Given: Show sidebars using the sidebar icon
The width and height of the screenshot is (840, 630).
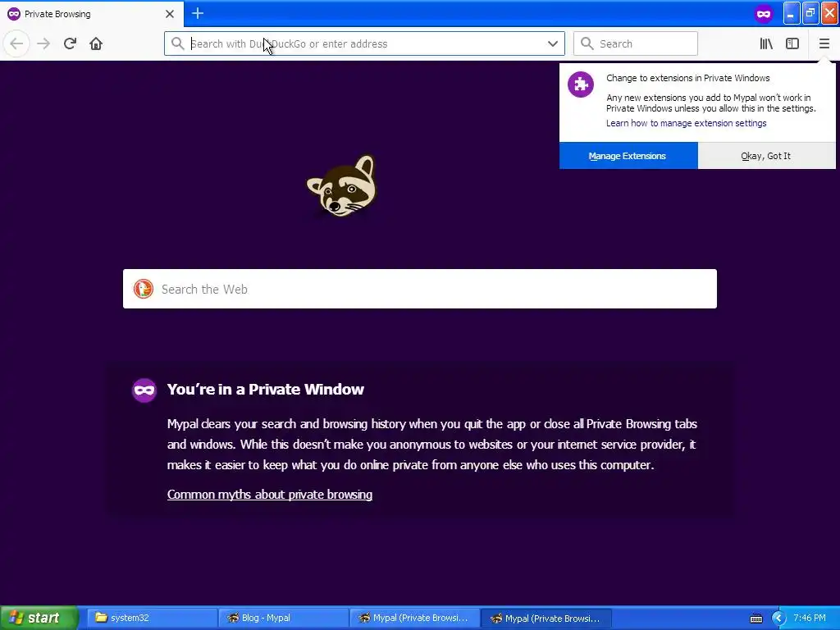Looking at the screenshot, I should [x=792, y=43].
